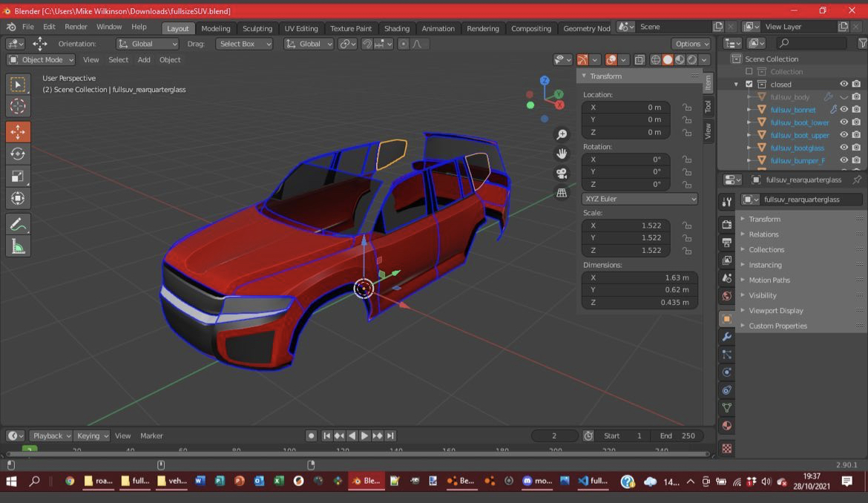868x503 pixels.
Task: Open the Texture properties checker tab
Action: click(x=727, y=448)
